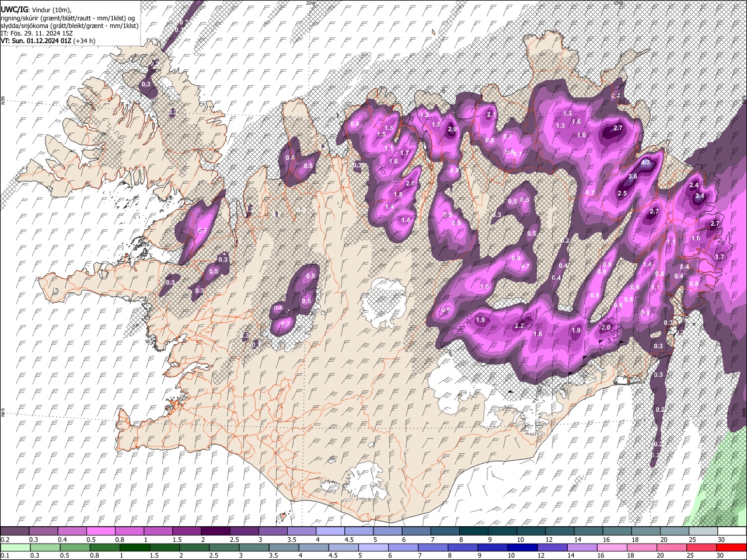Select the 3.6 precipitation value label

[633, 177]
